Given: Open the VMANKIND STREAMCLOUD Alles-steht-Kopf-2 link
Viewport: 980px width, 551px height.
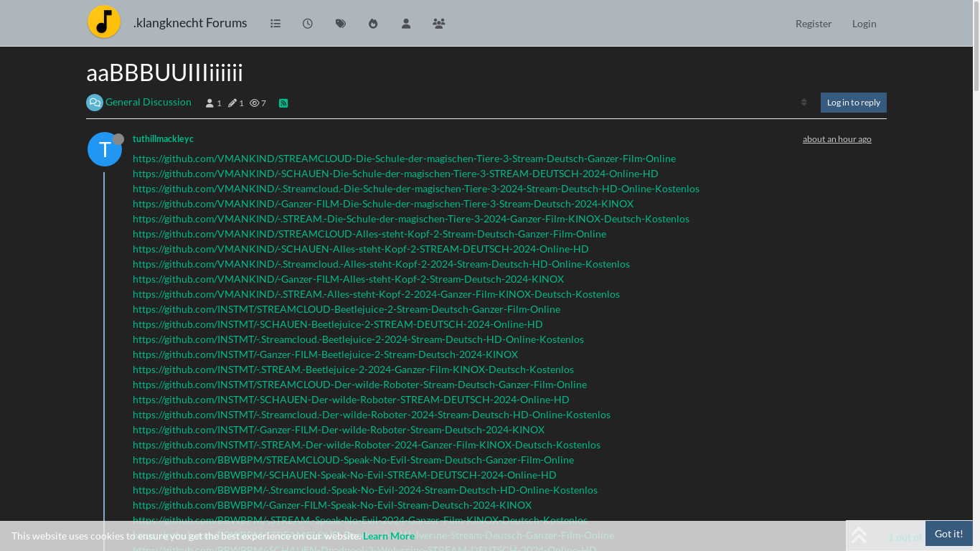Looking at the screenshot, I should 369,234.
